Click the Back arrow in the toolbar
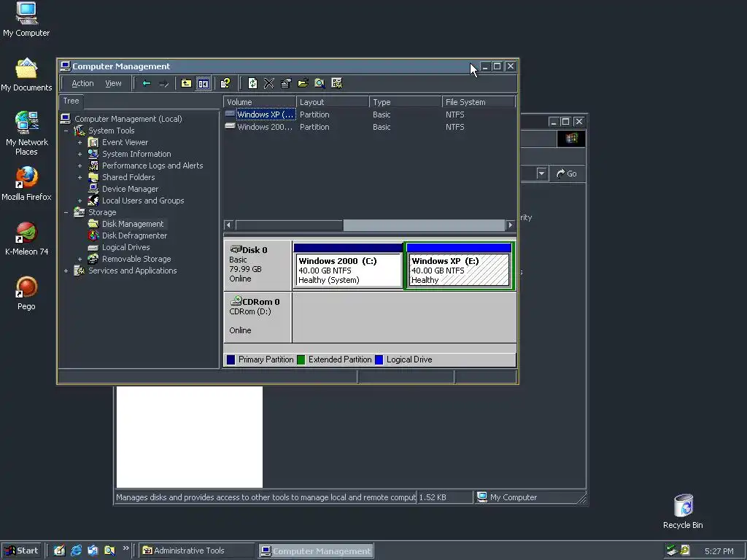 coord(147,83)
